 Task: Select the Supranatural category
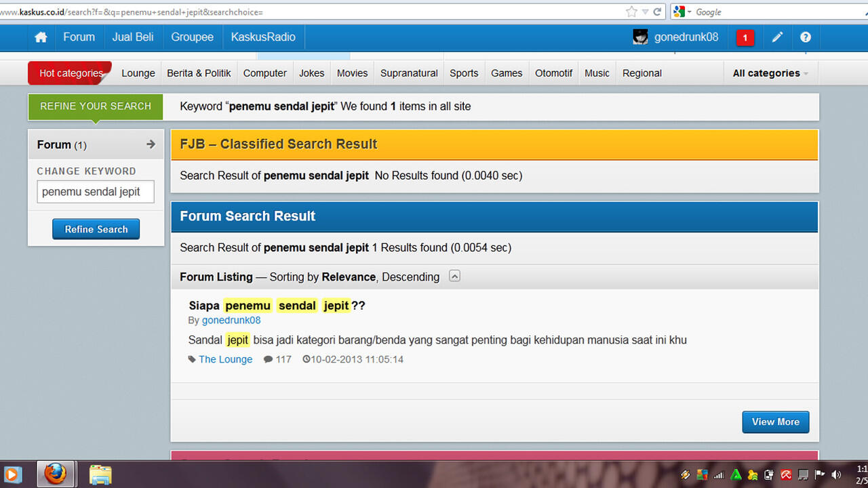409,73
